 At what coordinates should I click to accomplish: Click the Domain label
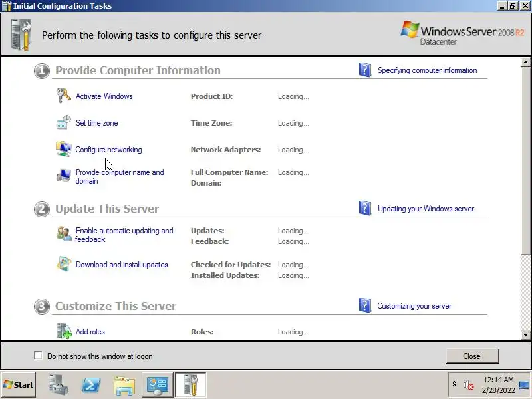click(x=206, y=183)
